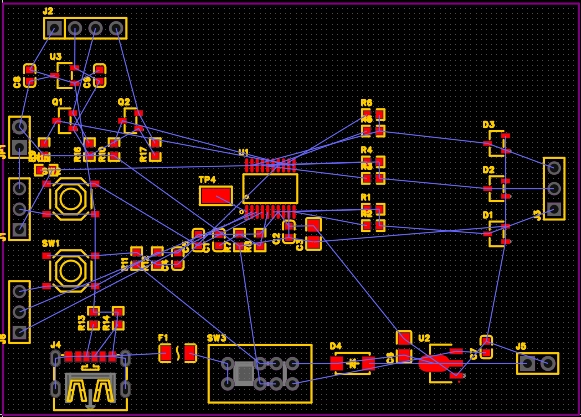Screen dimensions: 581x417
Task: Select the U3 component footprint
Action: pyautogui.click(x=65, y=76)
